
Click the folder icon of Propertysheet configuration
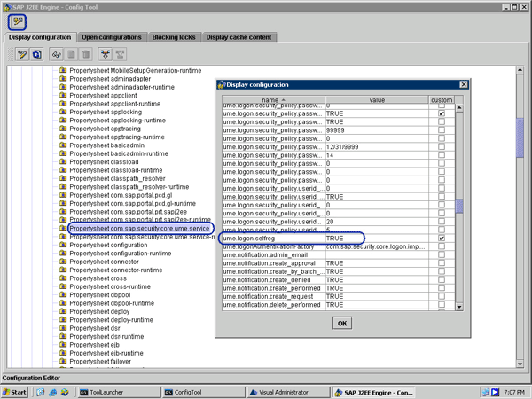[63, 245]
